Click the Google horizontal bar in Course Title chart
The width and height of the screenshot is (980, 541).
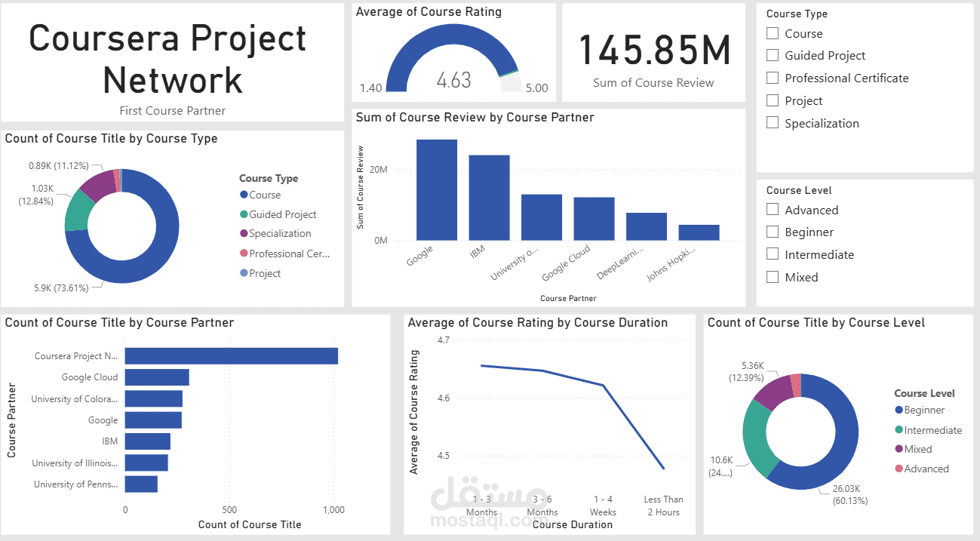click(x=153, y=420)
